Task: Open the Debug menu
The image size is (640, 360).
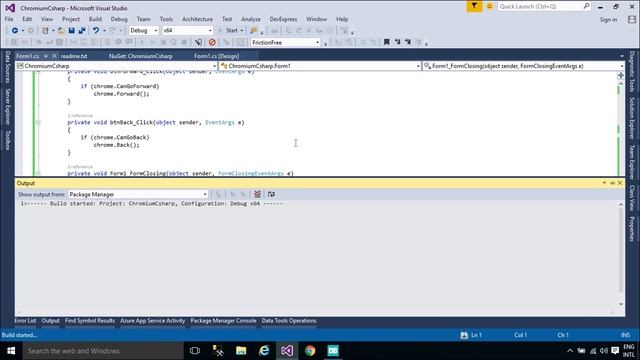Action: coord(119,19)
